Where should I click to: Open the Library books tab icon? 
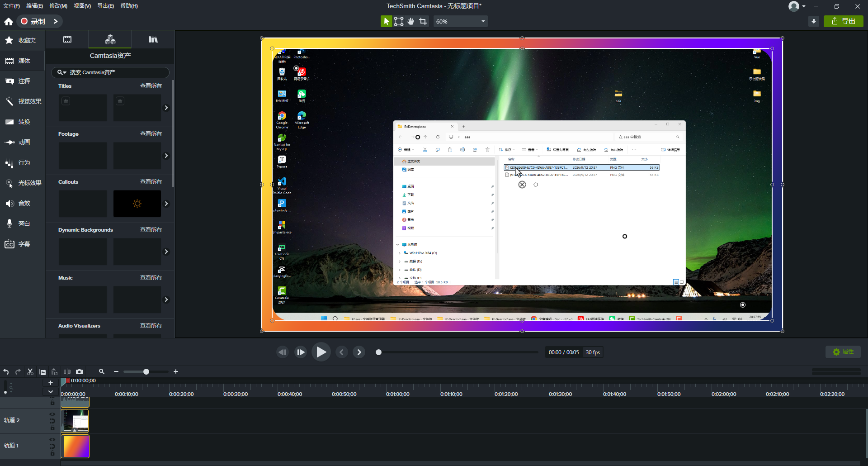(x=153, y=39)
